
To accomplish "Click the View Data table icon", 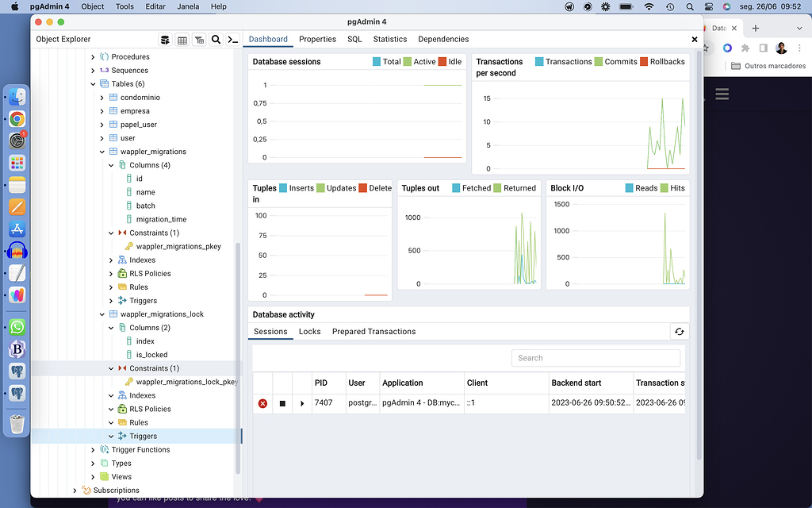I will [x=182, y=40].
